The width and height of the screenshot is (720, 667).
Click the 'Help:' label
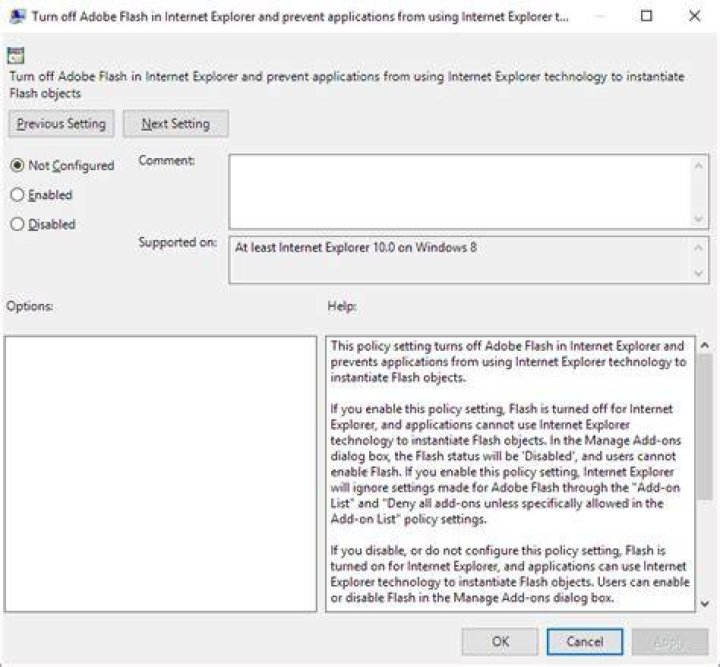pyautogui.click(x=342, y=306)
